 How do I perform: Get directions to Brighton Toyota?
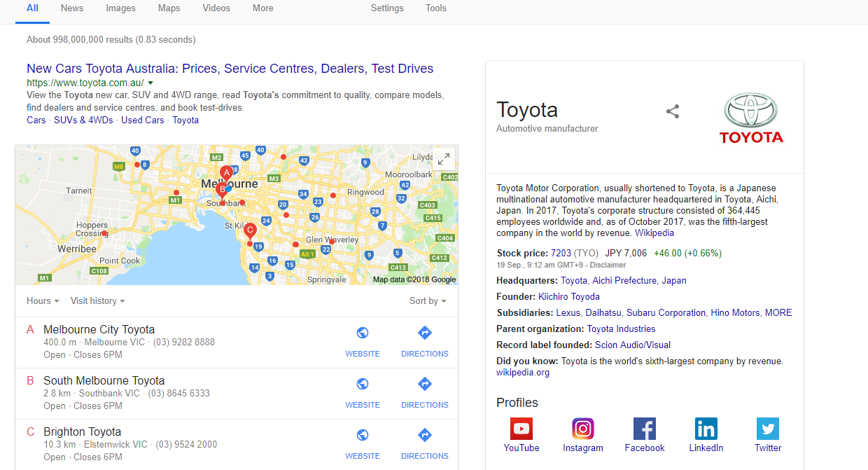tap(425, 435)
